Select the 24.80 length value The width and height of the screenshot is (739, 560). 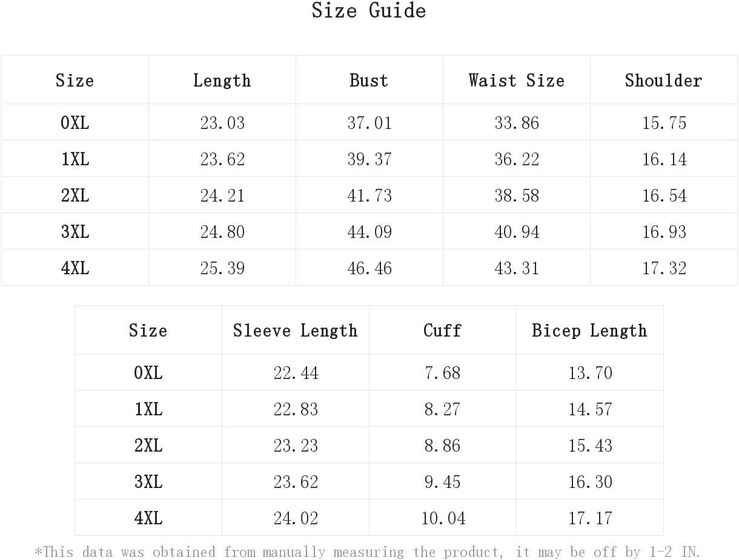222,232
